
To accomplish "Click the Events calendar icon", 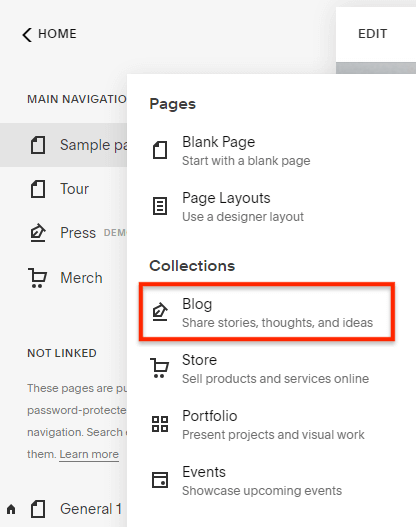I will point(160,480).
